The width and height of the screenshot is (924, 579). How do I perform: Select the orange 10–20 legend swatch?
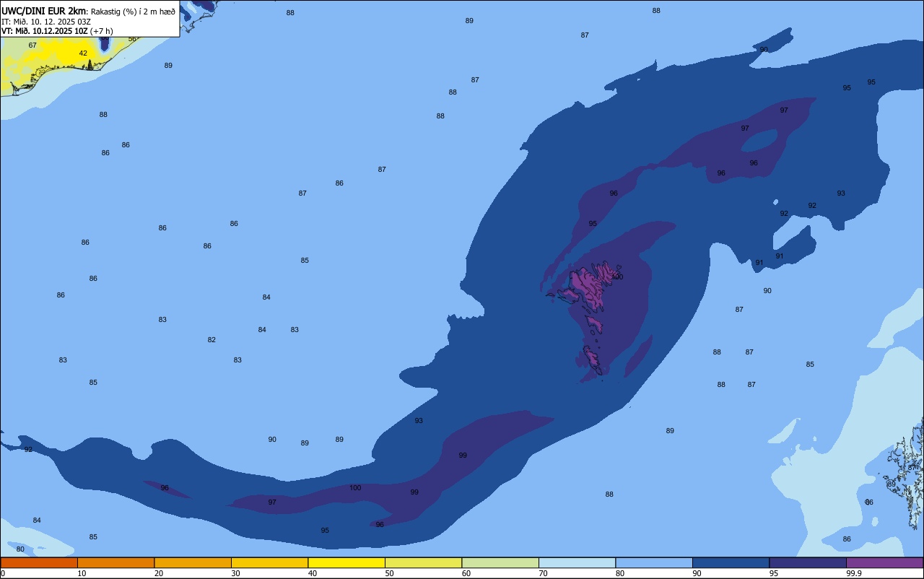115,562
